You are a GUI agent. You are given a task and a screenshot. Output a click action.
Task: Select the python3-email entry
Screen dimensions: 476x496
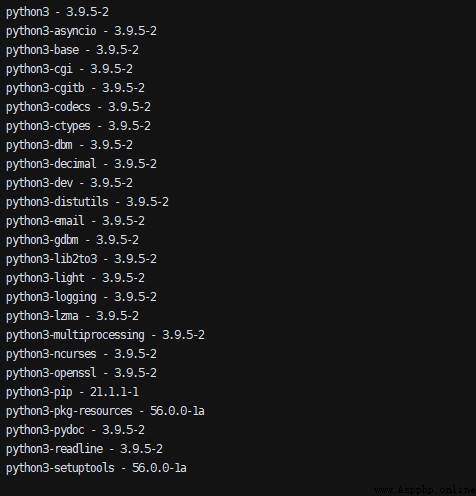(x=75, y=222)
